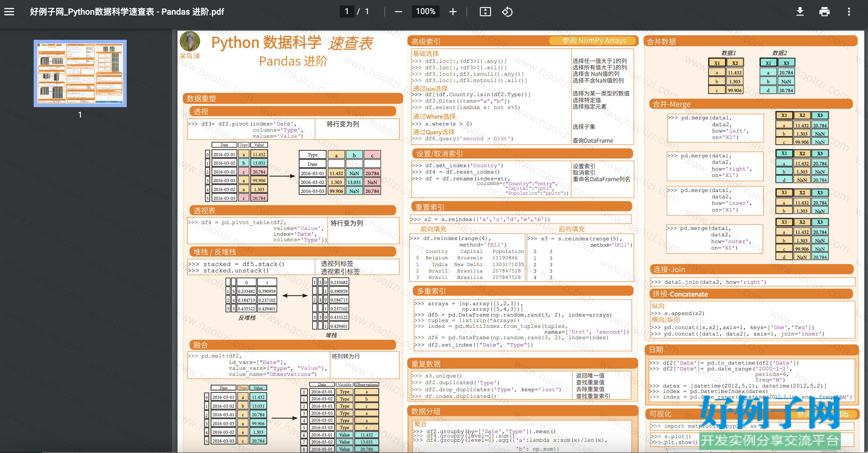Click the zoom in plus button
The width and height of the screenshot is (868, 453).
pos(453,12)
